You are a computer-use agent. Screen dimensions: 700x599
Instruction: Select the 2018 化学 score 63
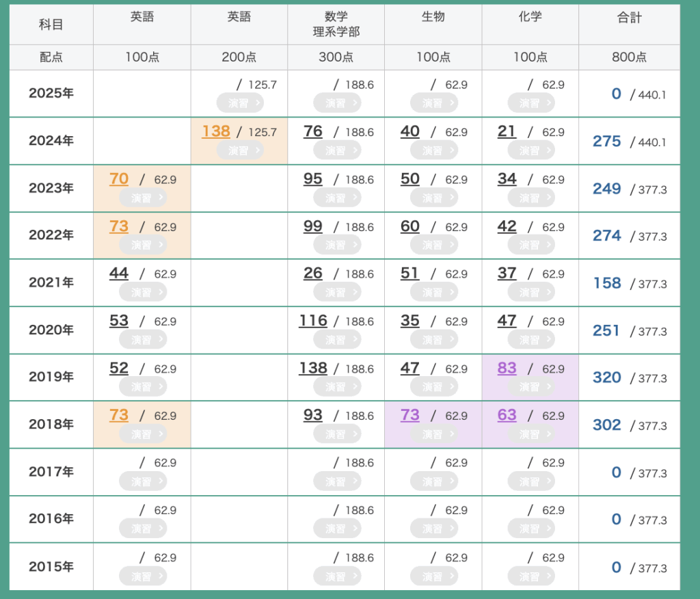click(x=507, y=416)
